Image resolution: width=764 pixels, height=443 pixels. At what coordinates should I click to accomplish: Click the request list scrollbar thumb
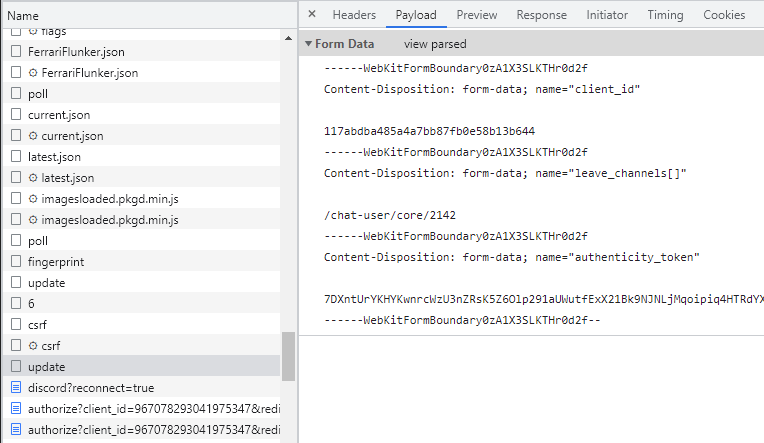point(288,356)
